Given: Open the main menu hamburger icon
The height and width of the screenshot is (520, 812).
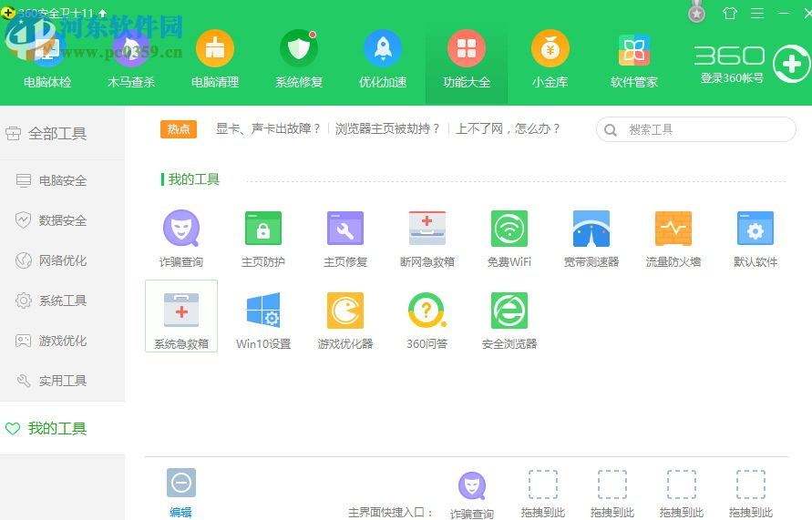Looking at the screenshot, I should pos(757,13).
